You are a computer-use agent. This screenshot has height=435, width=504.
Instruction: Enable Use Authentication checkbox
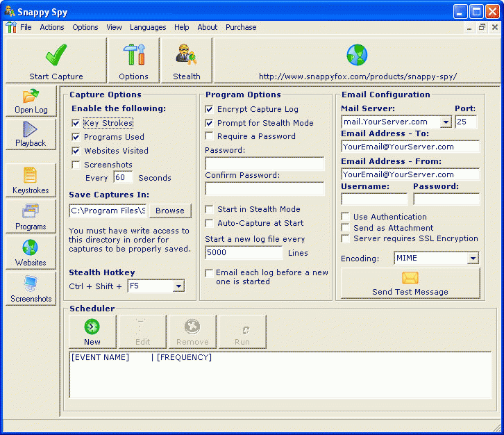[346, 216]
